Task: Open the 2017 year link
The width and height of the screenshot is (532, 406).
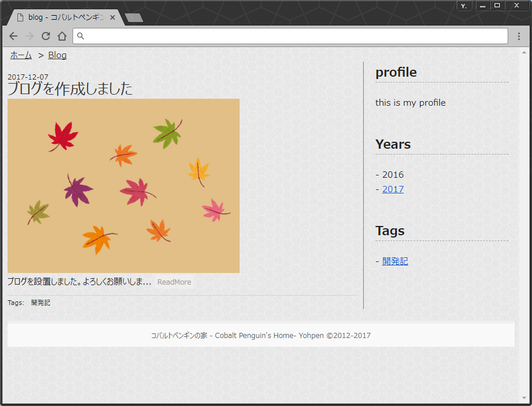Action: pos(393,189)
